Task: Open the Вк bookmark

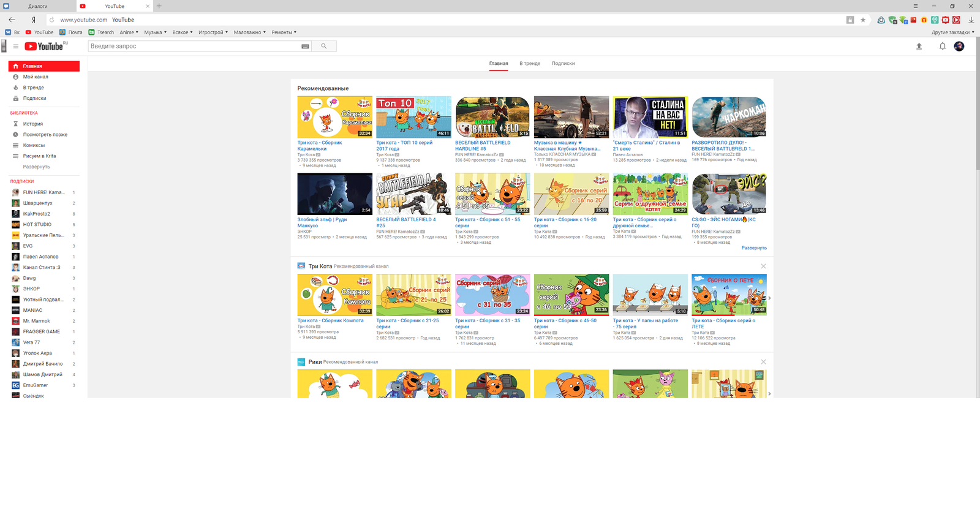Action: click(x=12, y=32)
